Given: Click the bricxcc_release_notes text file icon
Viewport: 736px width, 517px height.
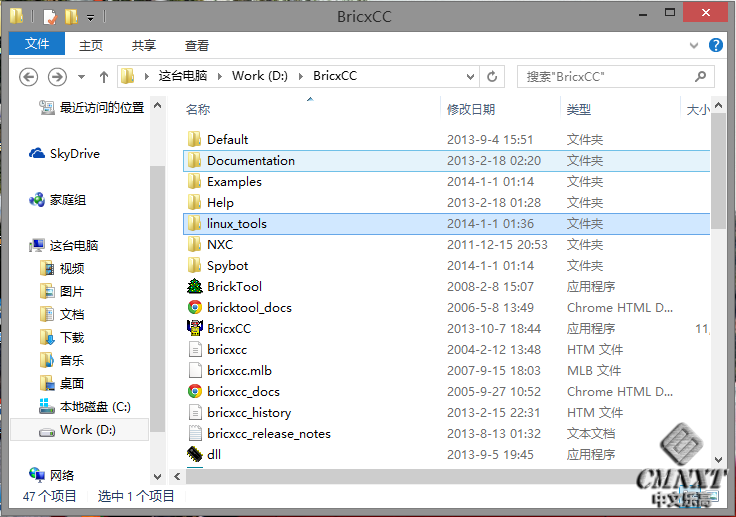Looking at the screenshot, I should click(194, 433).
